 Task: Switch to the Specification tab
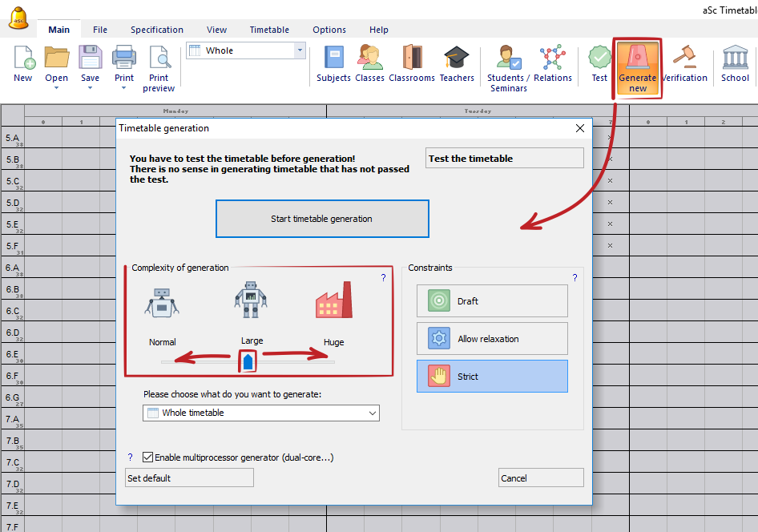tap(157, 30)
